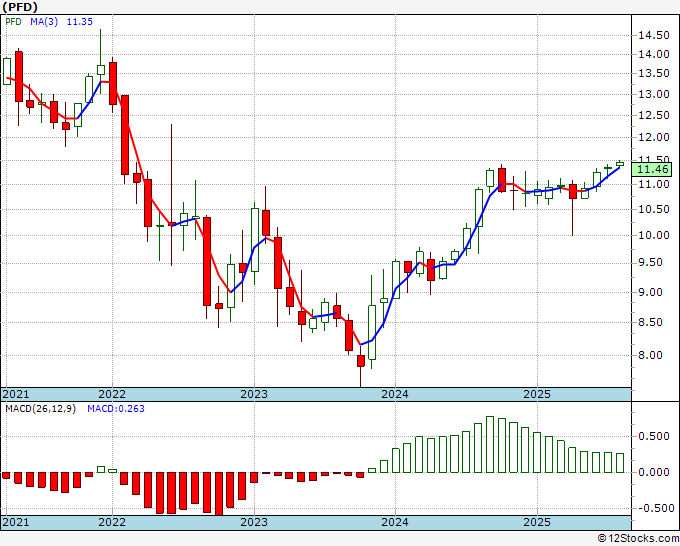Click the 14.00 price axis label
This screenshot has width=680, height=546.
point(654,55)
